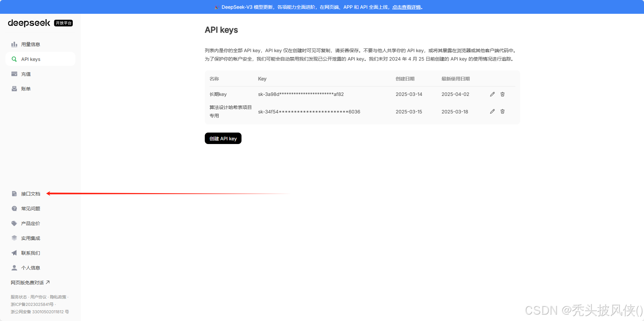Select the API keys menu item
Viewport: 644px width, 321px height.
click(40, 59)
